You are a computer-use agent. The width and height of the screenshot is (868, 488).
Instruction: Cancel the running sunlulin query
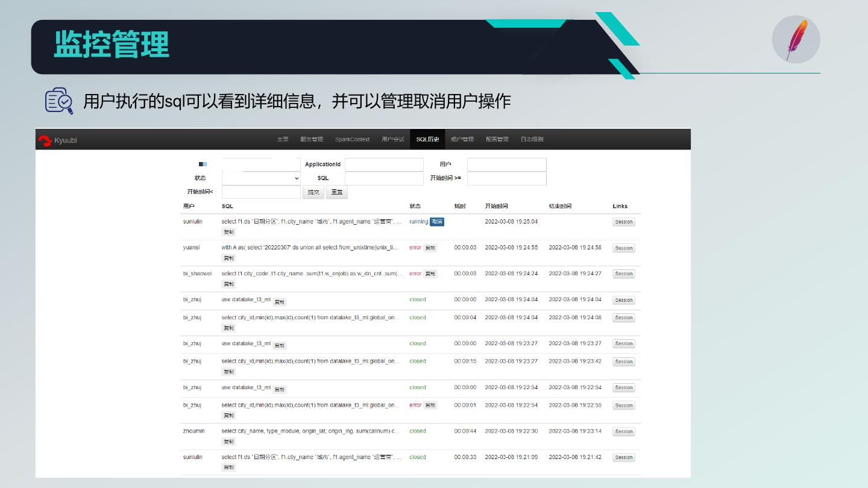coord(437,222)
